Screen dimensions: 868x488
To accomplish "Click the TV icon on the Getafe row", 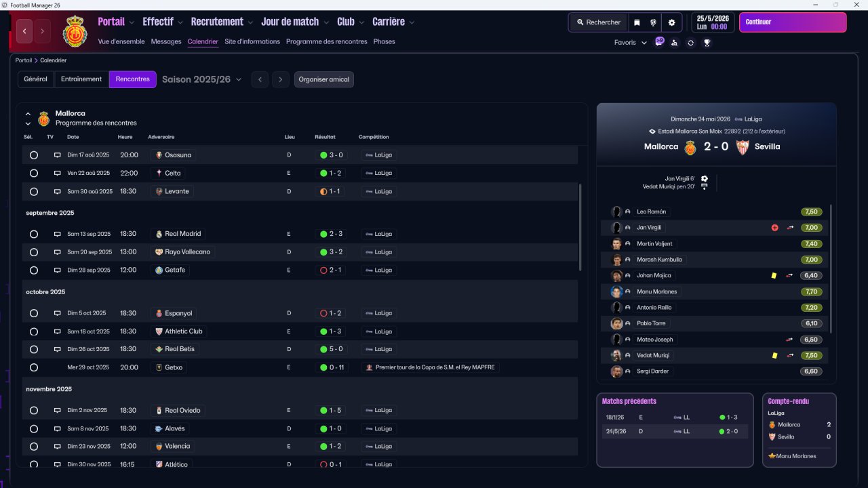I will tap(58, 270).
